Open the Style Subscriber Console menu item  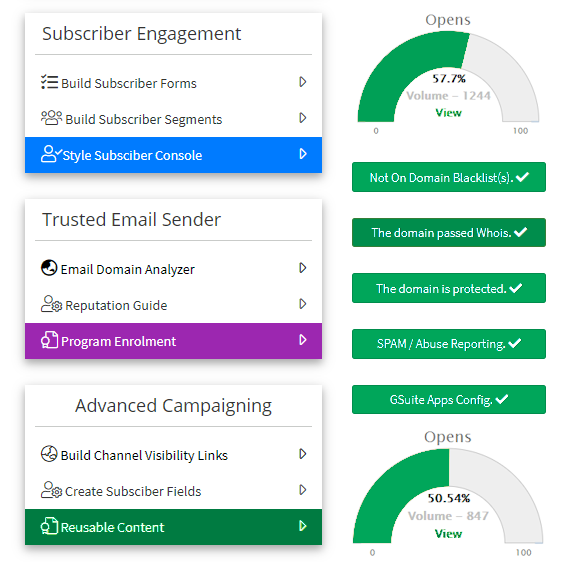click(173, 155)
